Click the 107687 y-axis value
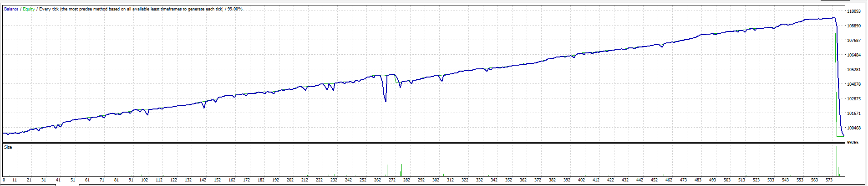The image size is (868, 186). pyautogui.click(x=853, y=41)
